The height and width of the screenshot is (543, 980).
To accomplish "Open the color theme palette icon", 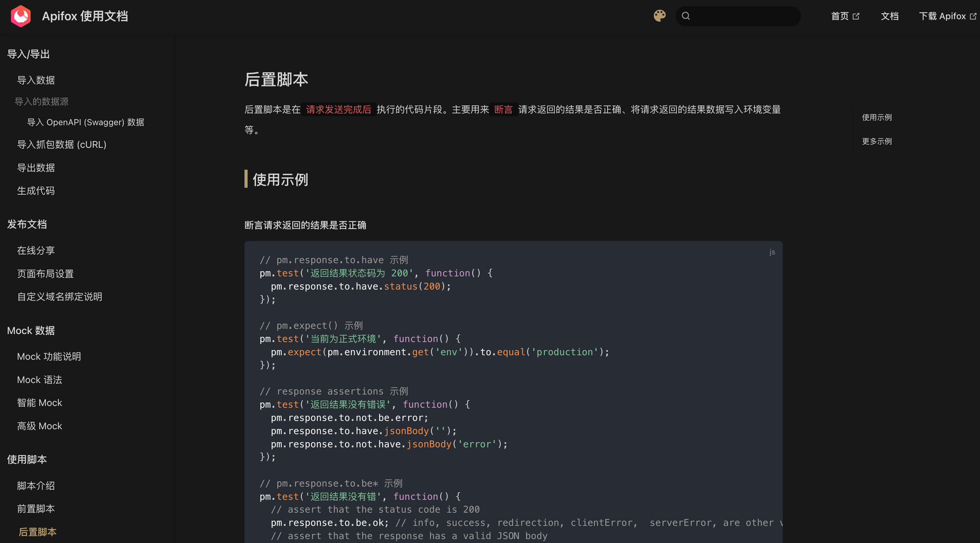I will click(x=660, y=16).
